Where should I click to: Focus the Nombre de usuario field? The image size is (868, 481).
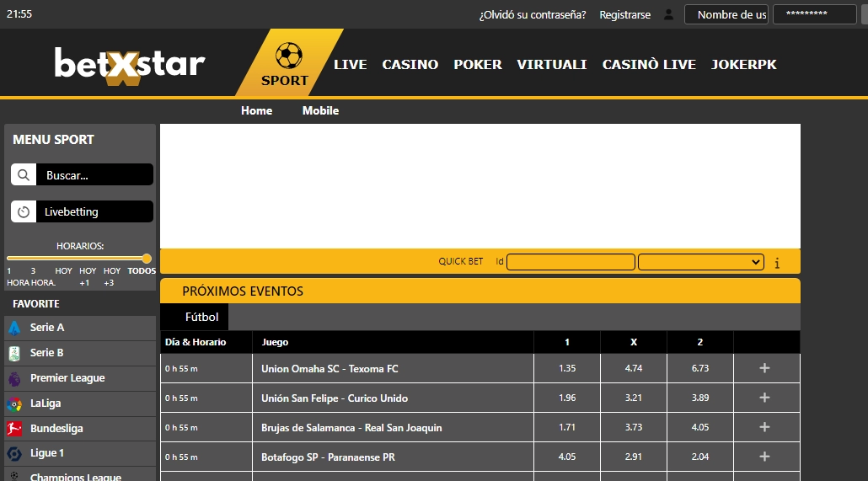726,14
